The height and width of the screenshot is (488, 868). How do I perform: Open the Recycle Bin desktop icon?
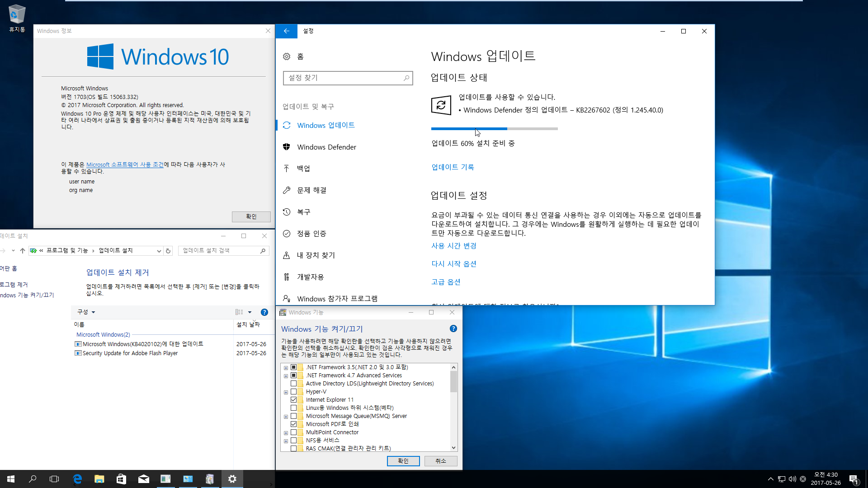tap(17, 18)
